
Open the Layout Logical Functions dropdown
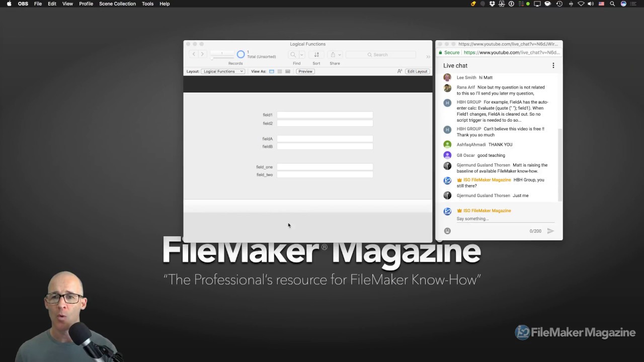(223, 71)
